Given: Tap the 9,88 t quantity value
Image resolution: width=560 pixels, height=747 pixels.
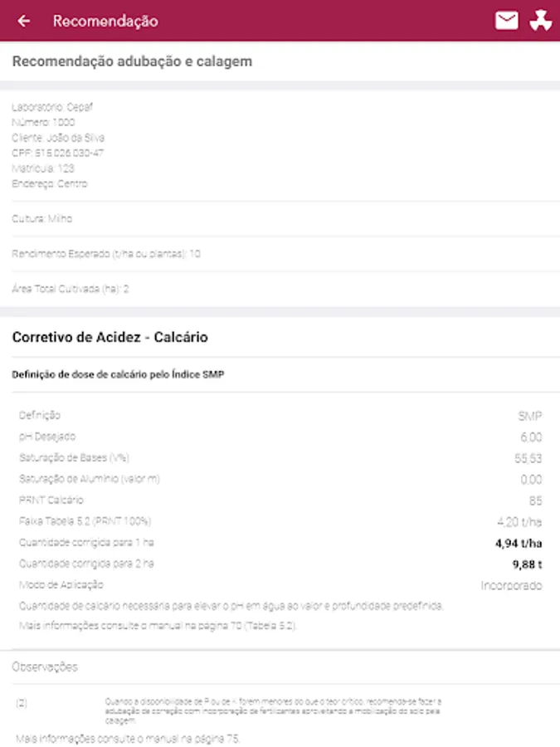Looking at the screenshot, I should coord(527,564).
